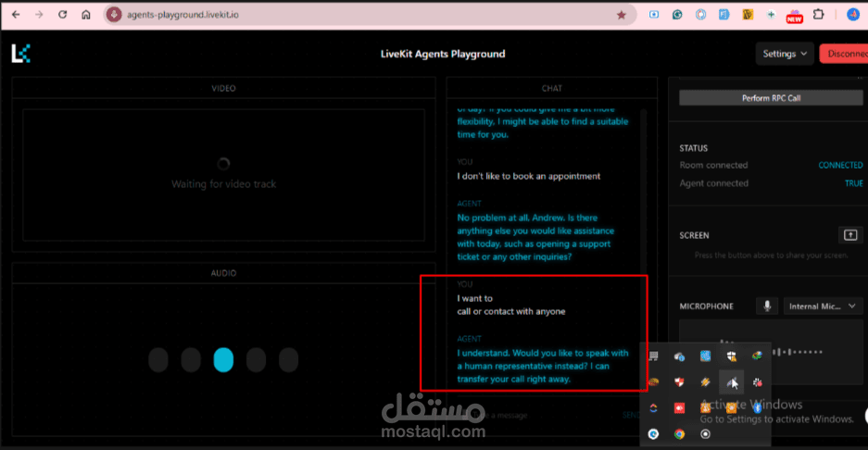868x450 pixels.
Task: Bookmark this page with the star
Action: [x=621, y=15]
